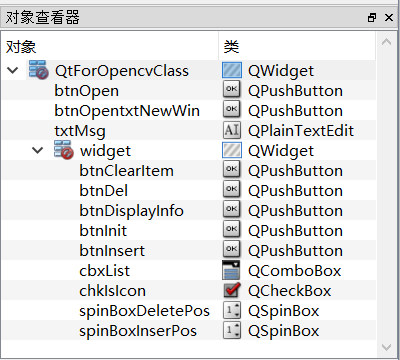
Task: Select the btnDel object
Action: 104,191
